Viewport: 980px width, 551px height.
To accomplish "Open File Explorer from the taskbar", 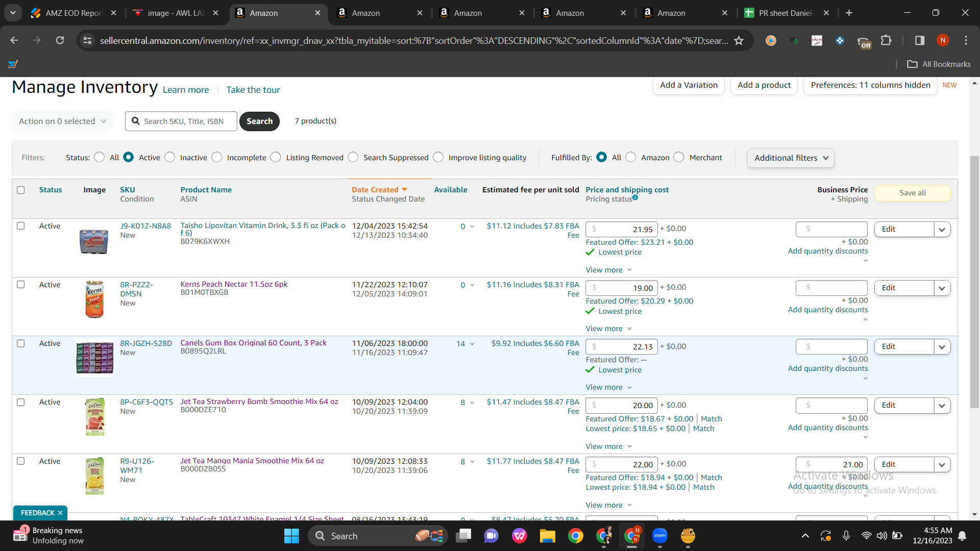I will tap(548, 536).
